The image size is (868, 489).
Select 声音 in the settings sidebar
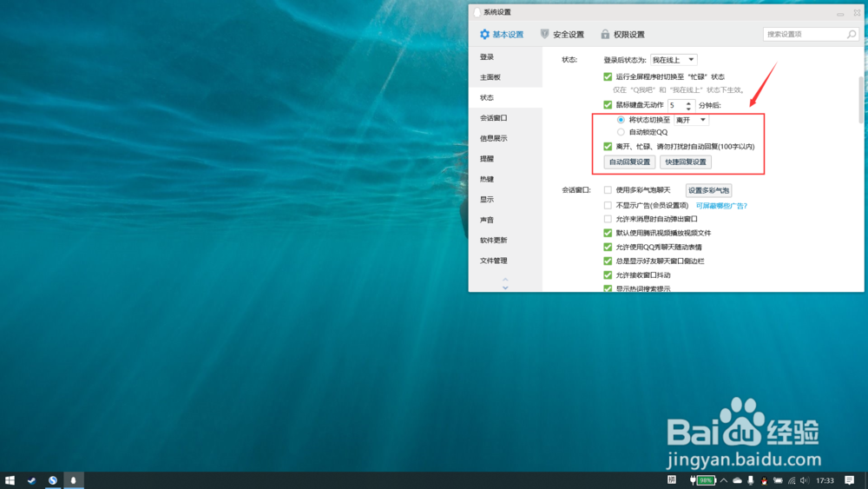505,220
